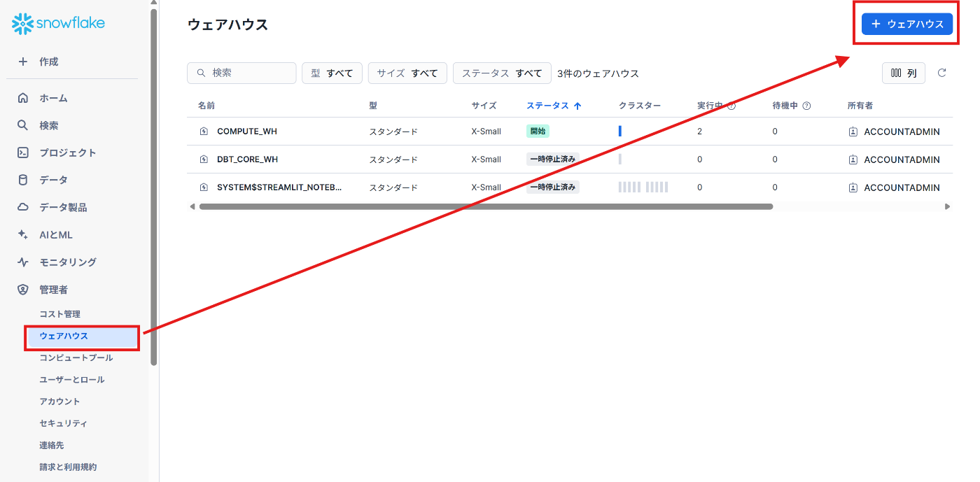Click the warehouse 検索 input field
This screenshot has width=980, height=482.
tap(241, 73)
